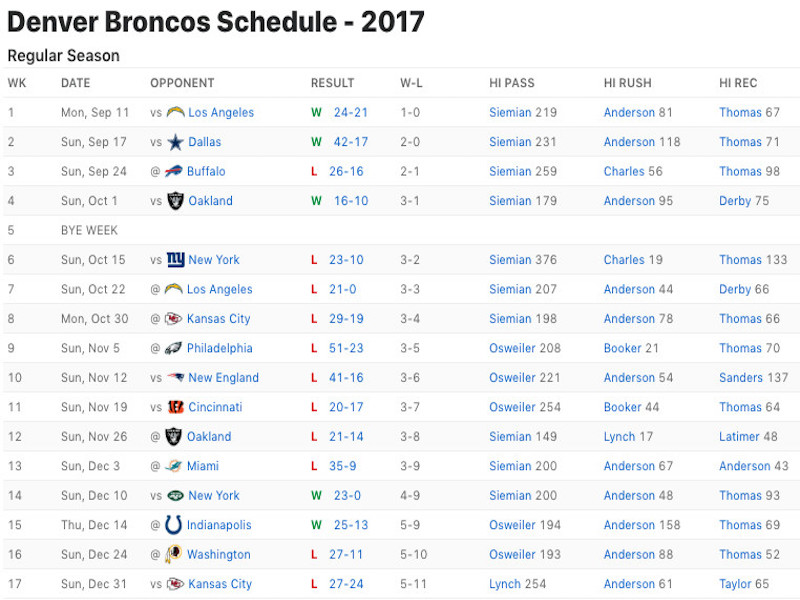The height and width of the screenshot is (600, 800).
Task: Click the New England Patriots logo
Action: [x=175, y=378]
